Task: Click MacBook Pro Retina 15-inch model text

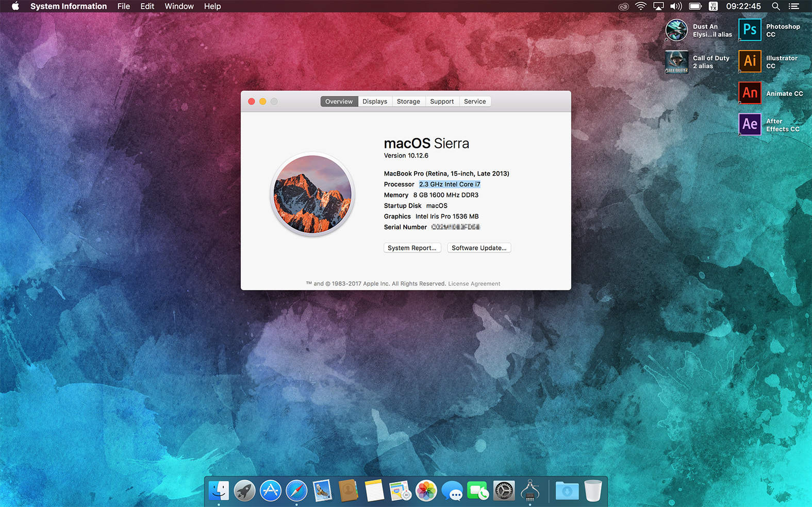Action: click(446, 174)
